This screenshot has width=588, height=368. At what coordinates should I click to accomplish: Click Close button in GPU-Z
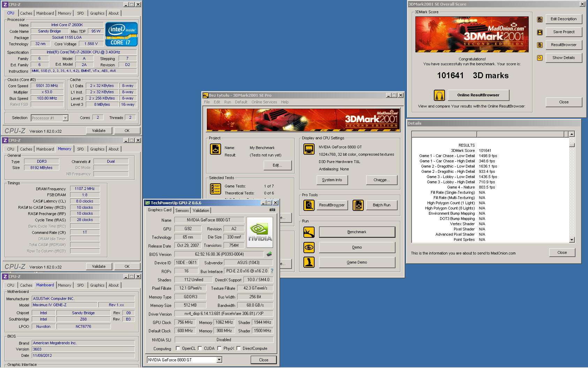tap(264, 360)
